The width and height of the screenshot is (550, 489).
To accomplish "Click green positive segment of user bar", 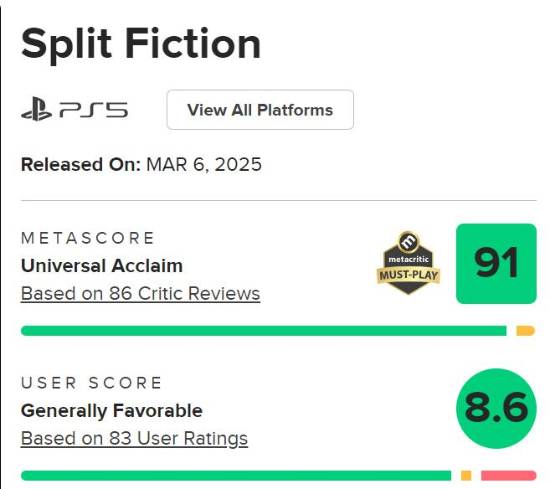I will [236, 476].
